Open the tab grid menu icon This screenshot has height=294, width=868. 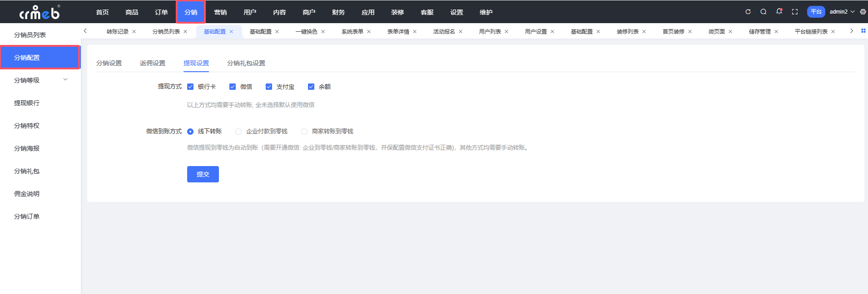pos(863,31)
